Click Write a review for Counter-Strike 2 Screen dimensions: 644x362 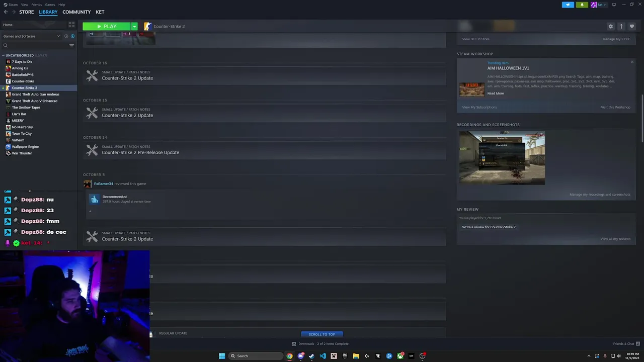[x=489, y=227]
